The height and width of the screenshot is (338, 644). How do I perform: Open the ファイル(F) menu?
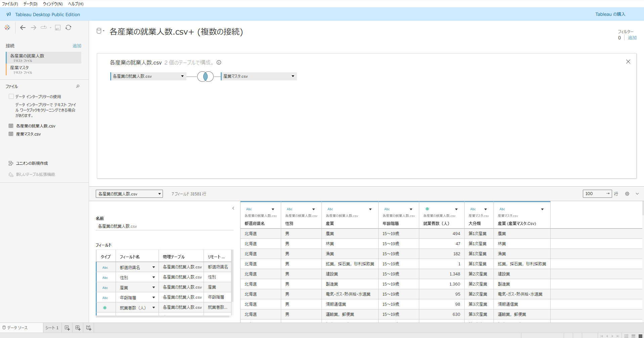pos(10,4)
